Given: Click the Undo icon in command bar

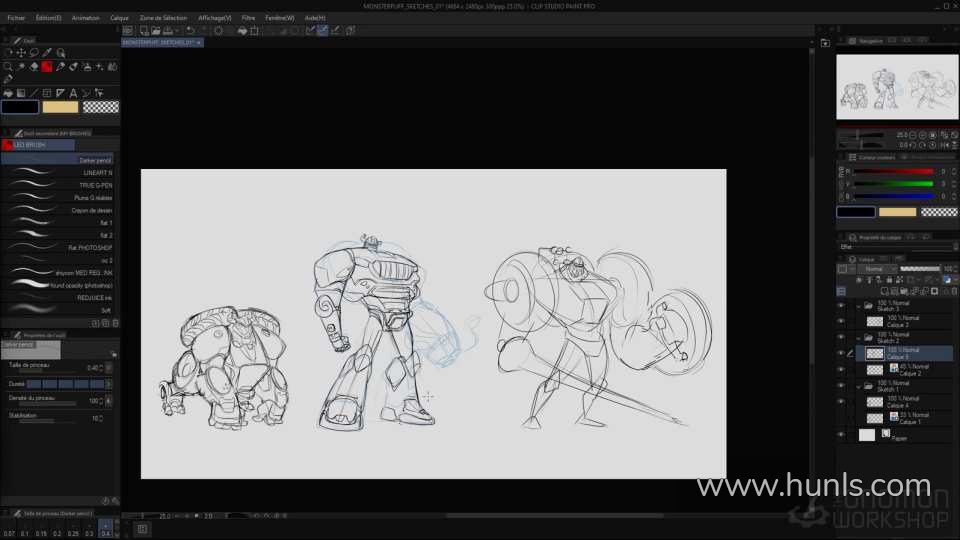Looking at the screenshot, I should [x=190, y=31].
